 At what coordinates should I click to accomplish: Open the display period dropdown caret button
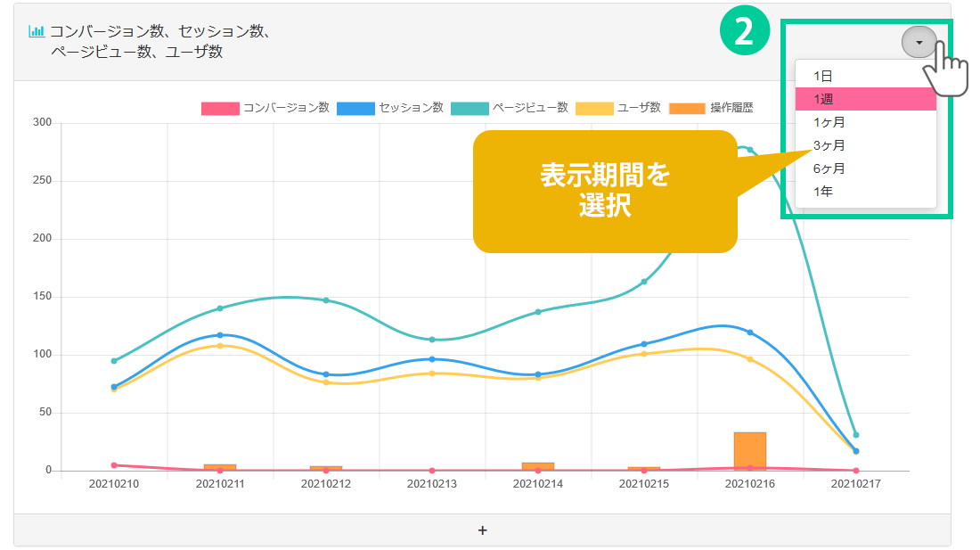pos(919,42)
